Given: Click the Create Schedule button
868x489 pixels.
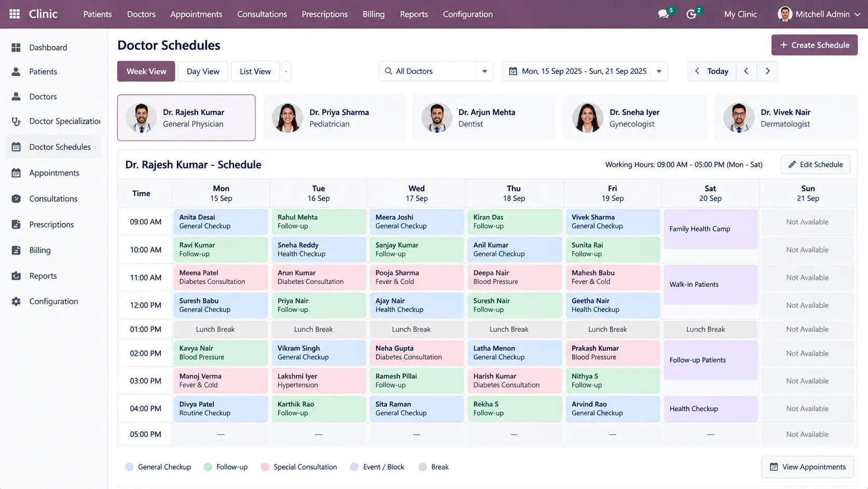Looking at the screenshot, I should (x=814, y=45).
